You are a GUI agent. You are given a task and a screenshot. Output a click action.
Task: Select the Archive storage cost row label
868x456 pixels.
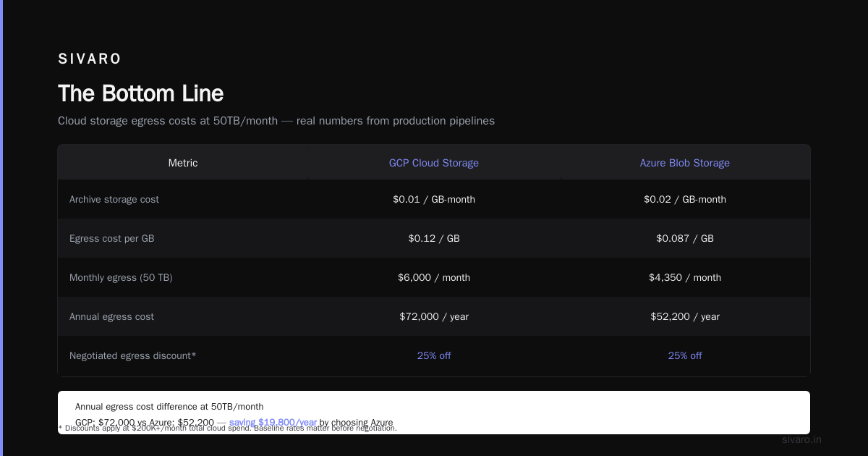click(114, 199)
